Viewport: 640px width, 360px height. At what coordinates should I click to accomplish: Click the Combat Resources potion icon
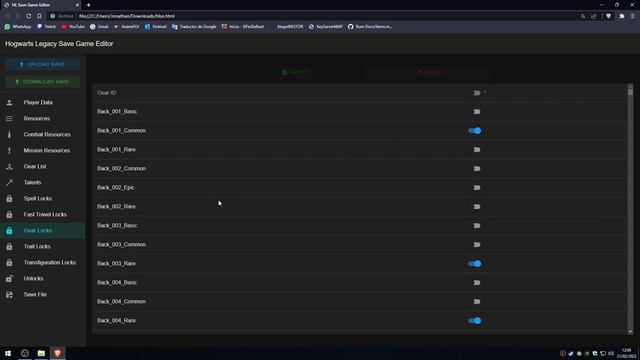[x=9, y=134]
